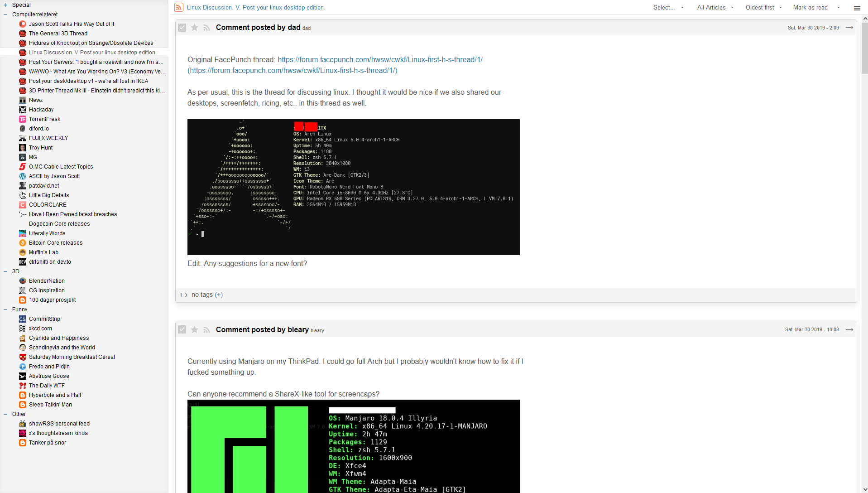Open the original FacePunch thread link

coord(380,60)
